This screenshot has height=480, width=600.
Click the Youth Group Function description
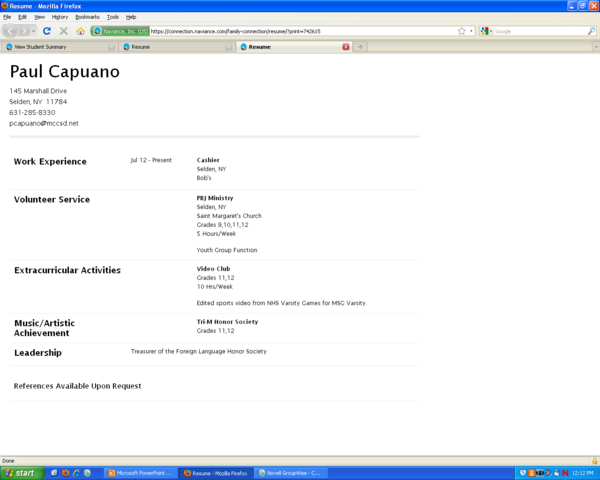point(227,250)
